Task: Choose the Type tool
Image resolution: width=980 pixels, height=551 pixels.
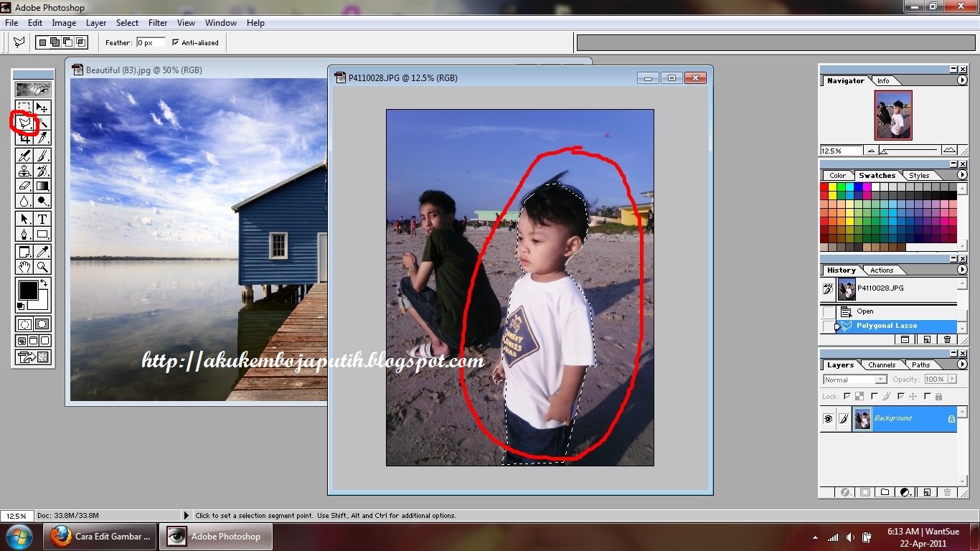Action: 42,218
